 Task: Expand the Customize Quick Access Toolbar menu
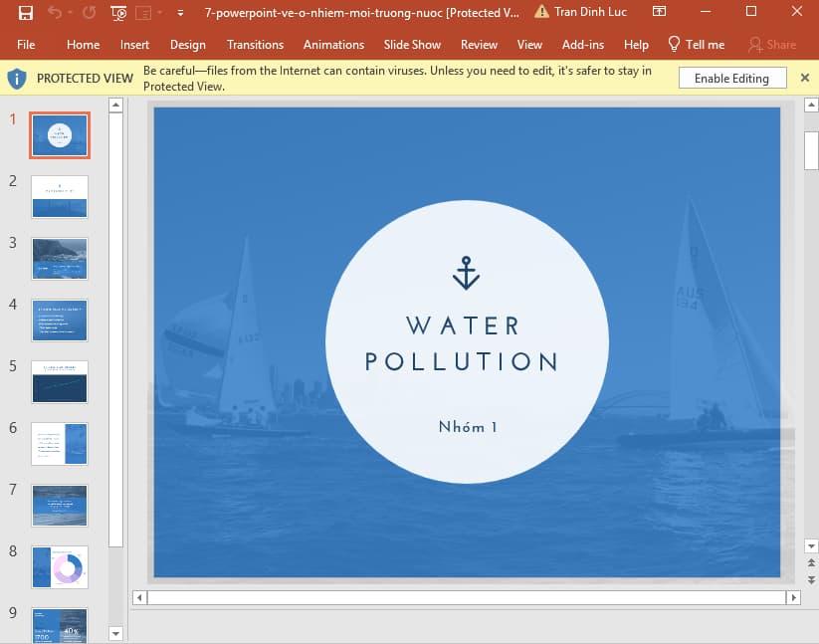[x=179, y=13]
